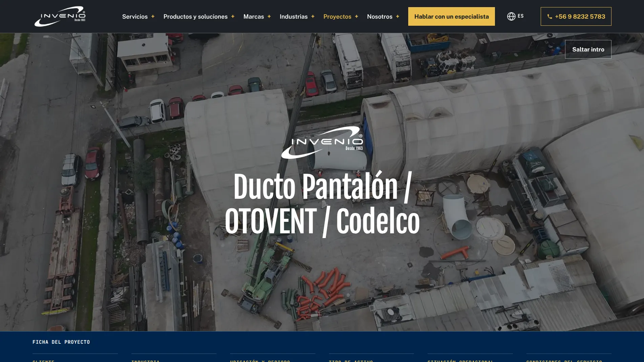Switch language using the ES selector
The image size is (644, 362).
[521, 16]
